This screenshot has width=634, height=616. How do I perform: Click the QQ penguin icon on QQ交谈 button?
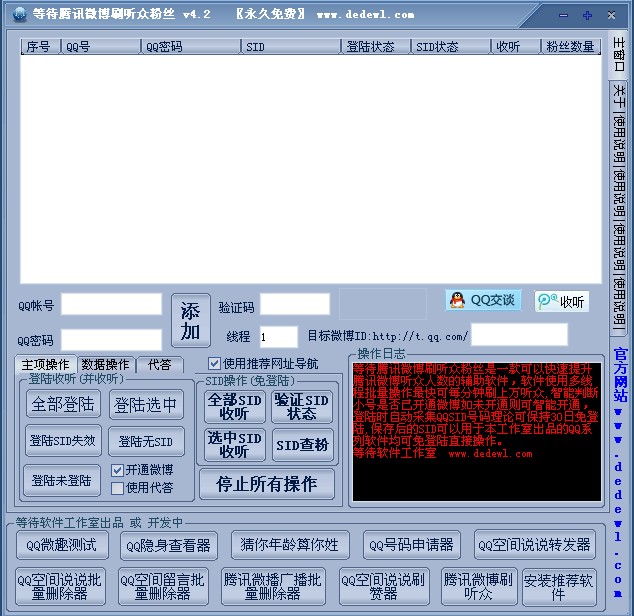point(457,300)
